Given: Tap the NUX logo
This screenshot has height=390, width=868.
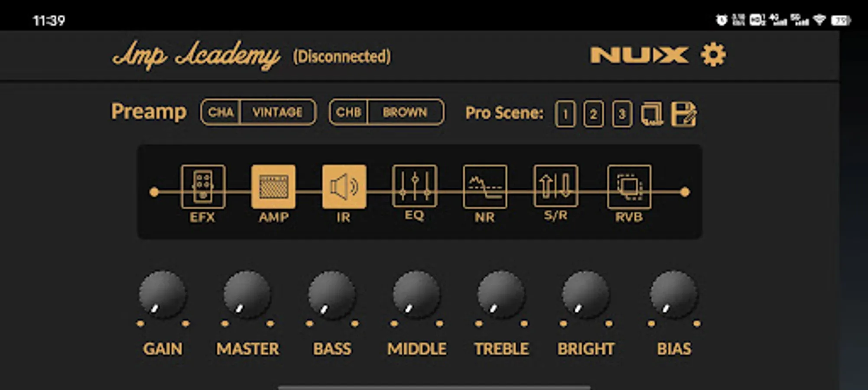Looking at the screenshot, I should 639,55.
